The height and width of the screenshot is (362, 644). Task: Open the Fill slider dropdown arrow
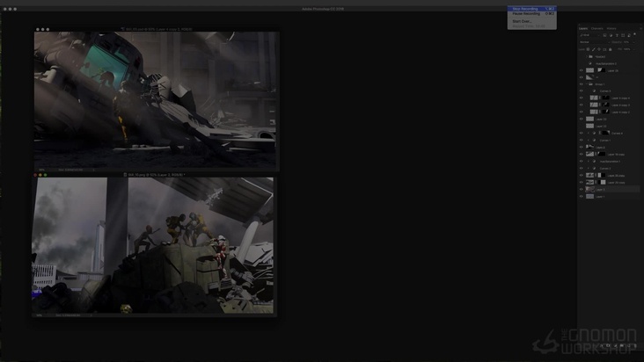point(633,49)
